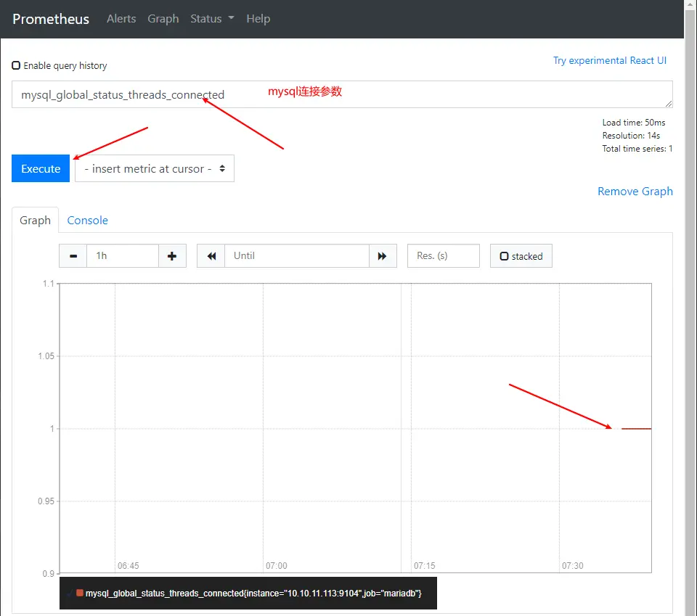Click the fast-forward end time button
This screenshot has width=697, height=616.
(383, 256)
